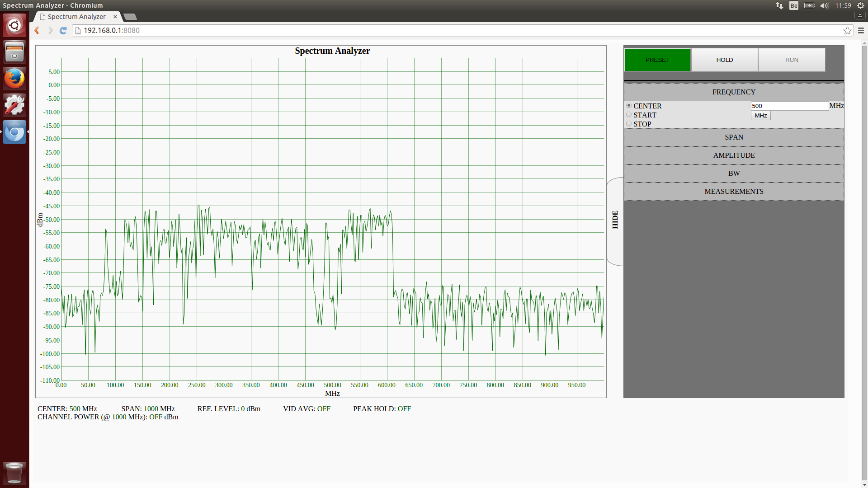The width and height of the screenshot is (868, 488).
Task: Bookmark page with the star icon
Action: point(847,30)
